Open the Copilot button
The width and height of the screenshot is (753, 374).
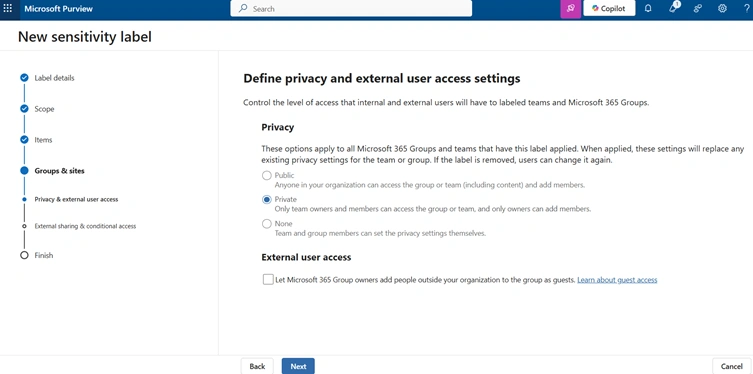click(609, 9)
